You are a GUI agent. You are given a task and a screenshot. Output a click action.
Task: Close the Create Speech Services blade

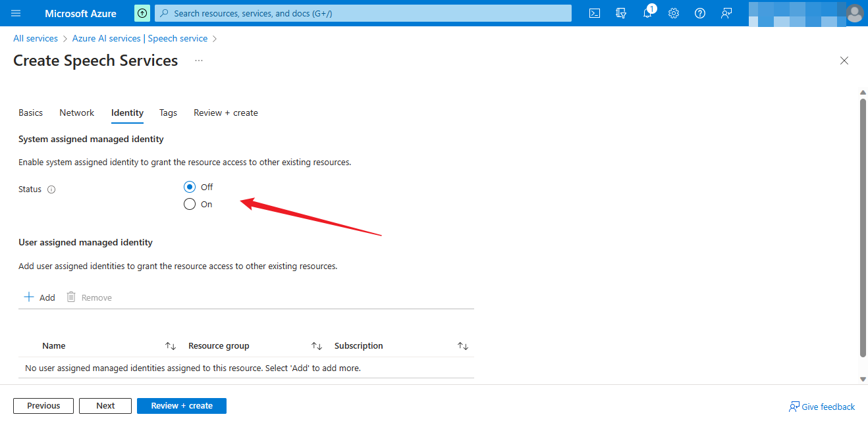(844, 61)
